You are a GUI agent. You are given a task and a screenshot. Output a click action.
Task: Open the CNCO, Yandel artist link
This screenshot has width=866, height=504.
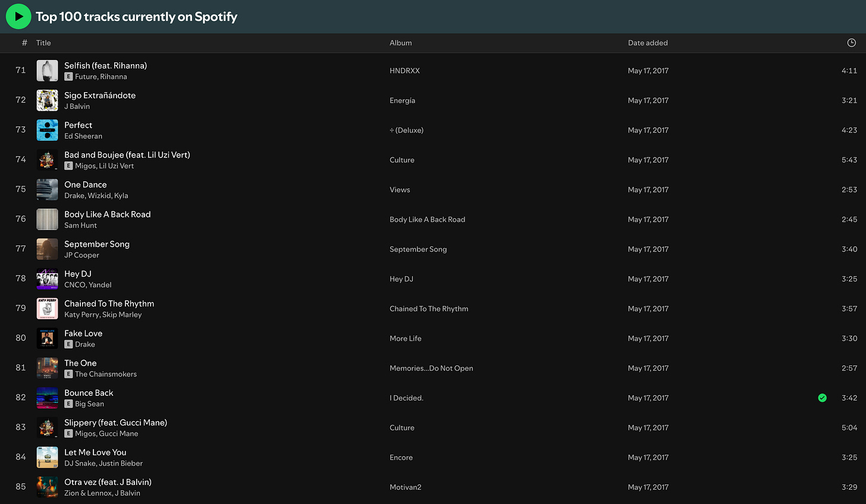[87, 285]
